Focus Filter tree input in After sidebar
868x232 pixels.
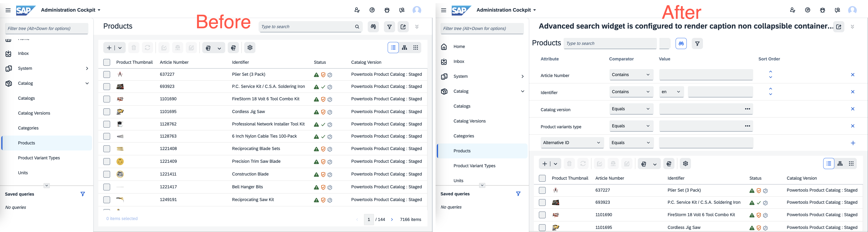coord(482,29)
